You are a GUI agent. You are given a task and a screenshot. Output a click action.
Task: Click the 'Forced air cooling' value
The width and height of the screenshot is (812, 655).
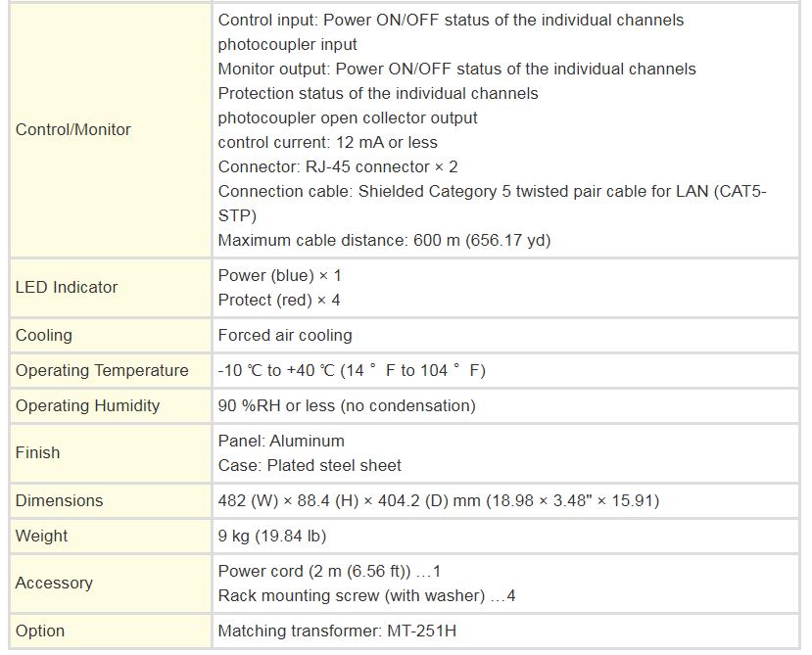coord(285,335)
